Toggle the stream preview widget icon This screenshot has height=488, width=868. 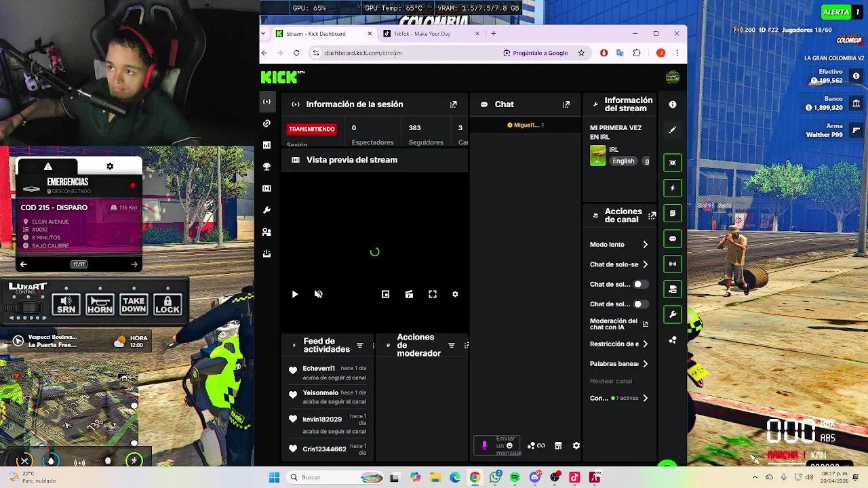tap(673, 163)
